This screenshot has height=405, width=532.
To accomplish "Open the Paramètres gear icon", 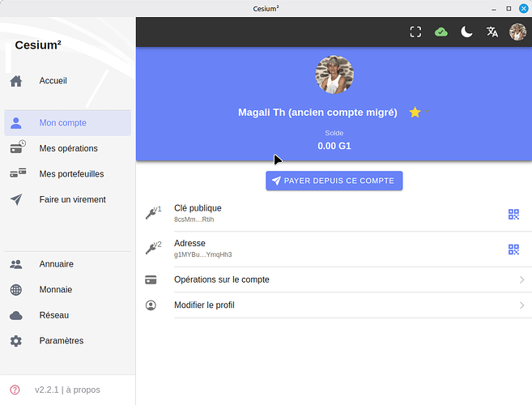I will (x=16, y=341).
